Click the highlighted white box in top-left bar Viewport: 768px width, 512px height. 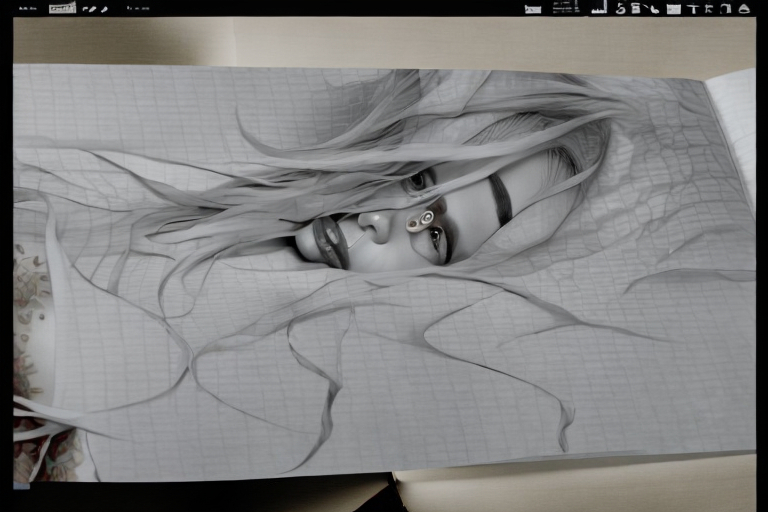tap(62, 8)
